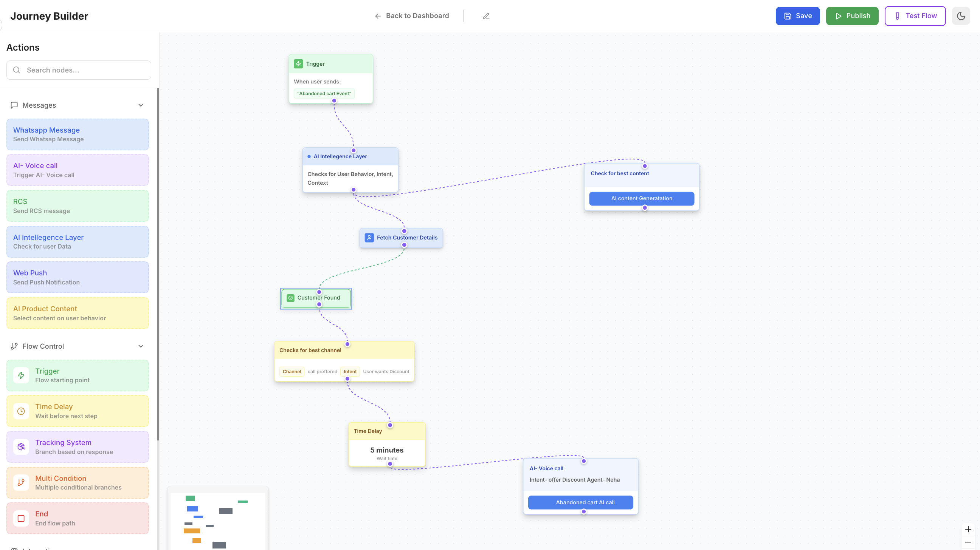This screenshot has height=550, width=980.
Task: Click the clock icon on Time Delay action
Action: 21,411
